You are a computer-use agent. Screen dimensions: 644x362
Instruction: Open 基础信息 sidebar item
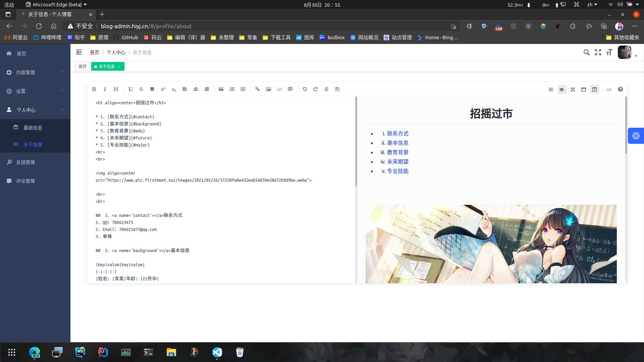point(35,128)
